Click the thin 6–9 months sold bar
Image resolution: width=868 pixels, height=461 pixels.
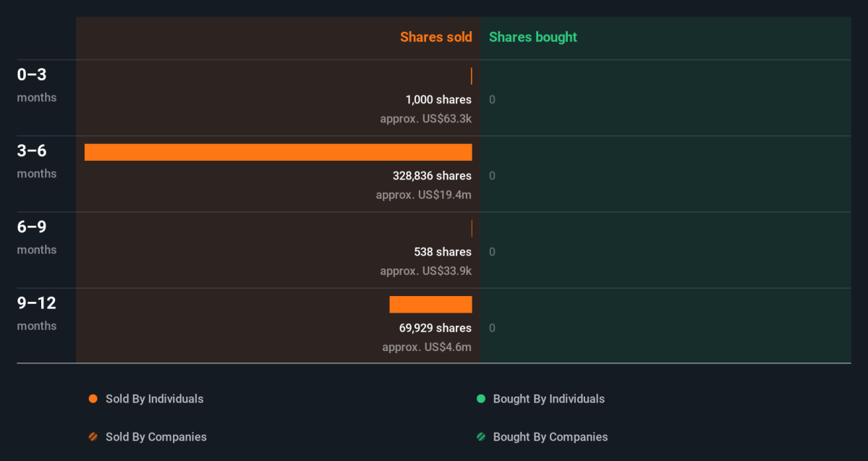pos(472,229)
